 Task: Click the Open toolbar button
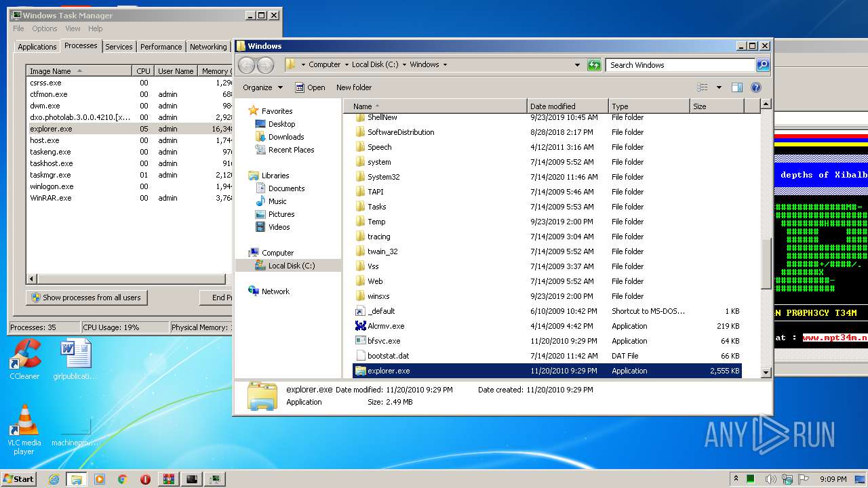pos(311,87)
